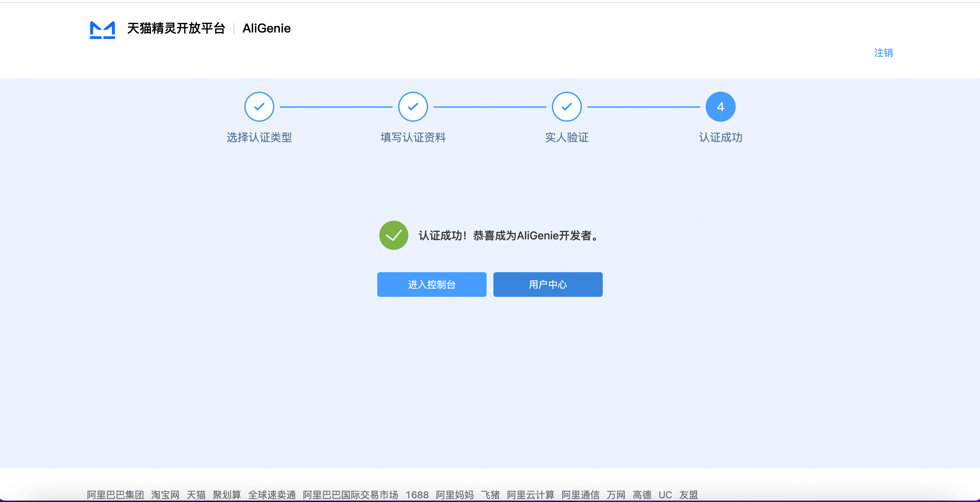The width and height of the screenshot is (980, 502).
Task: Open the 阿里云计算 footer link
Action: 530,494
